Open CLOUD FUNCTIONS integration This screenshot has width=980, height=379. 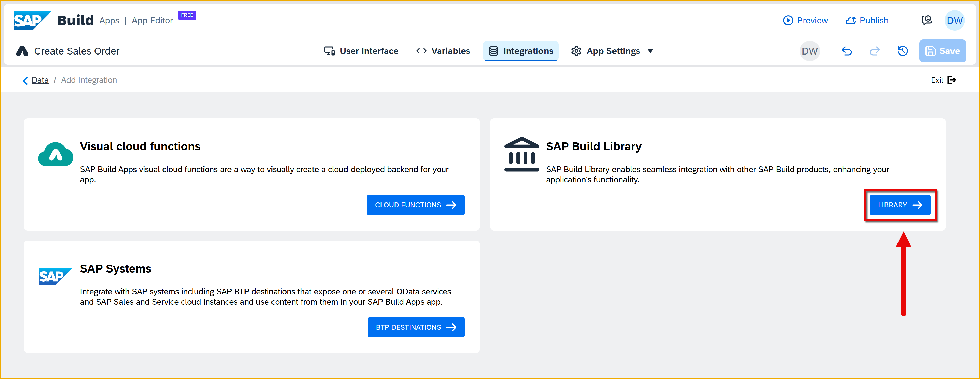[x=415, y=205]
